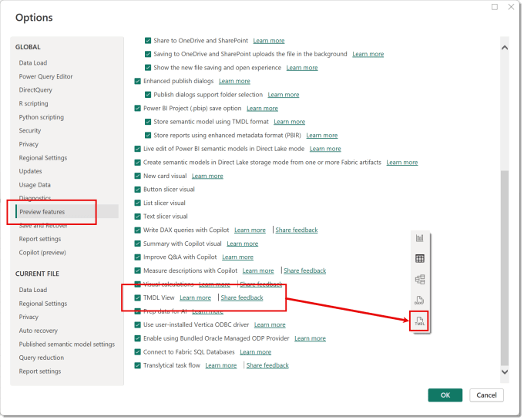
Task: Toggle Saving to OneDrive uploads in background
Action: [x=149, y=54]
